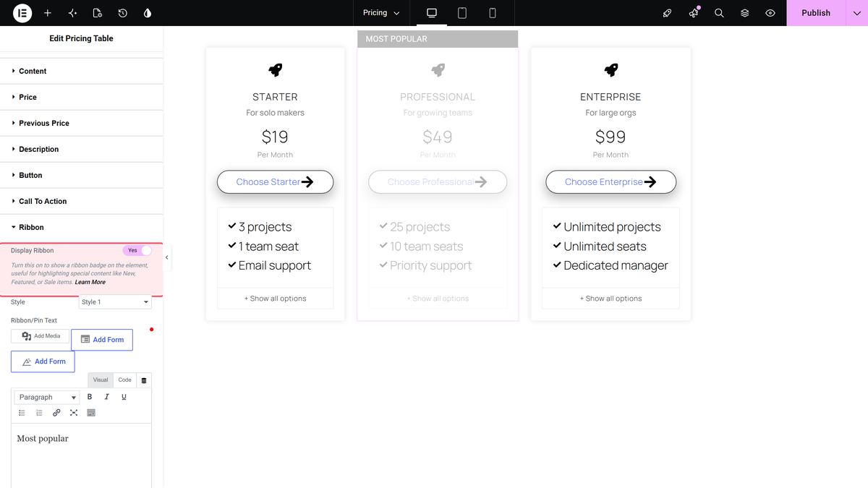Image resolution: width=868 pixels, height=488 pixels.
Task: Preview changes with the eye icon
Action: tap(770, 13)
